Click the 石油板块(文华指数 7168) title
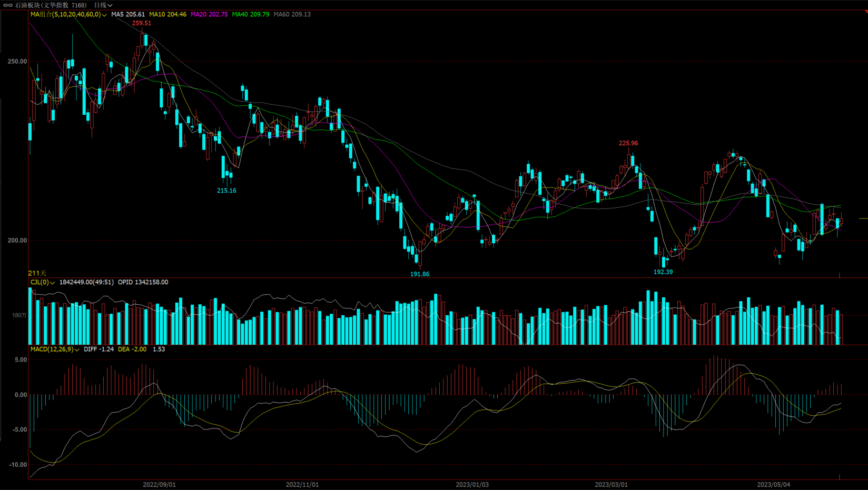The height and width of the screenshot is (490, 868). pos(51,5)
